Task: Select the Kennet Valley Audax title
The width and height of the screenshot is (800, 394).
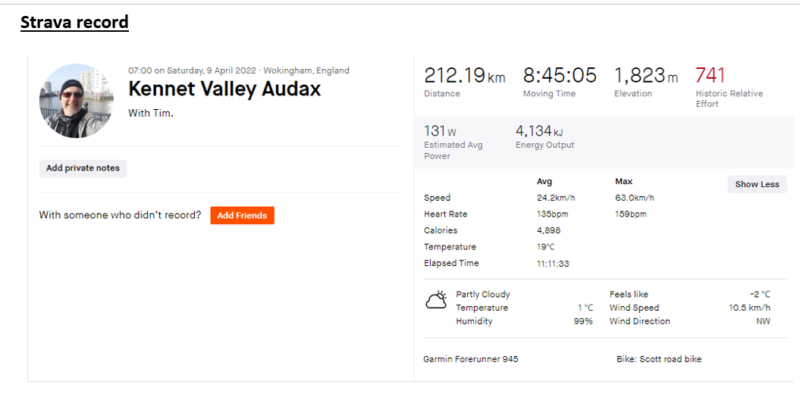Action: [x=224, y=89]
